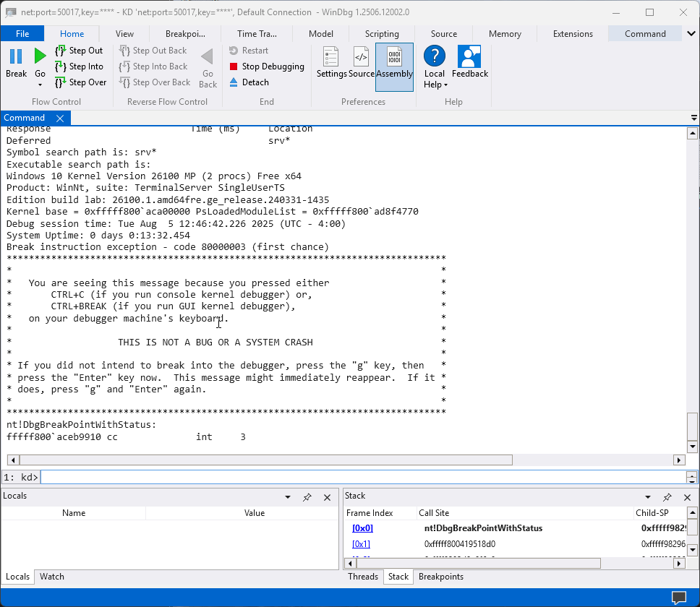The height and width of the screenshot is (607, 700).
Task: Switch to the Breakpoints tab
Action: [440, 577]
